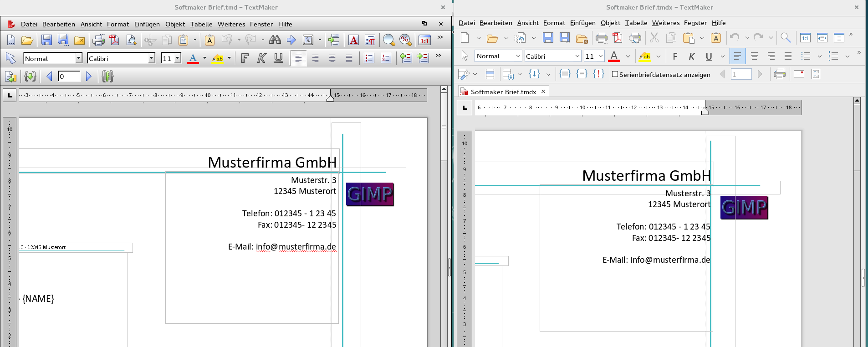Image resolution: width=868 pixels, height=347 pixels.
Task: Expand the paragraph style dropdown in right window
Action: pyautogui.click(x=518, y=56)
